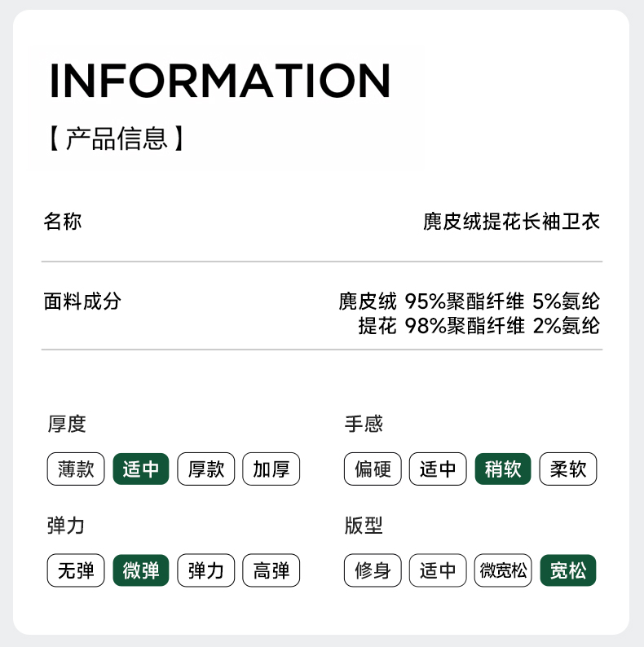The width and height of the screenshot is (644, 647).
Task: Click product name 麂皮绒提花长袖卫衣
Action: pyautogui.click(x=511, y=221)
